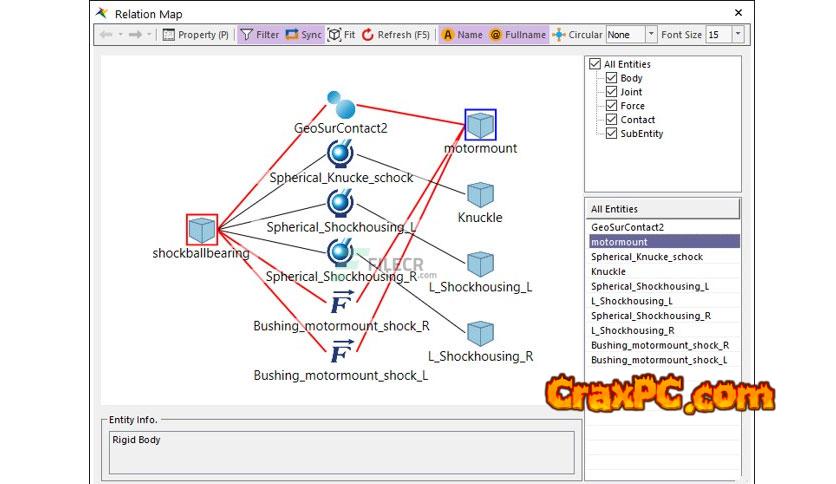
Task: Open the Circular 'None' dropdown
Action: [651, 35]
